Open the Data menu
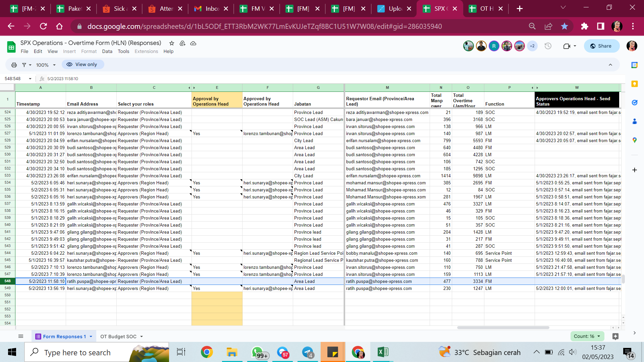Screen dimensions: 644x362 tap(107, 51)
